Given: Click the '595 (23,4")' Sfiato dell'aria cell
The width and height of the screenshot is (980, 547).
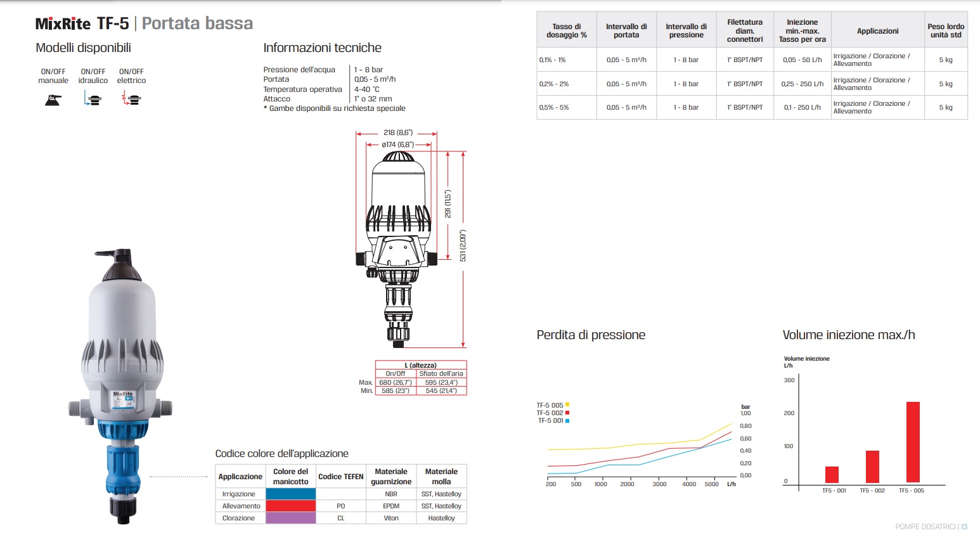Looking at the screenshot, I should click(441, 382).
